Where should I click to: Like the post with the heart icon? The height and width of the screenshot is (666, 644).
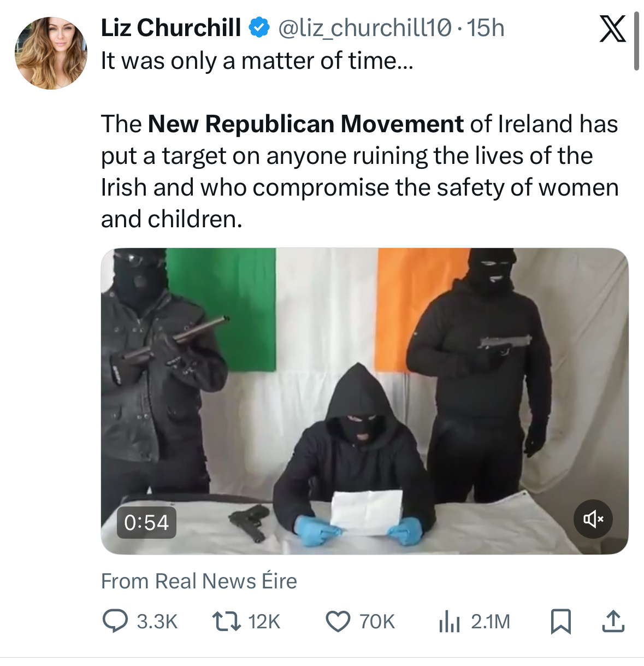click(x=338, y=622)
